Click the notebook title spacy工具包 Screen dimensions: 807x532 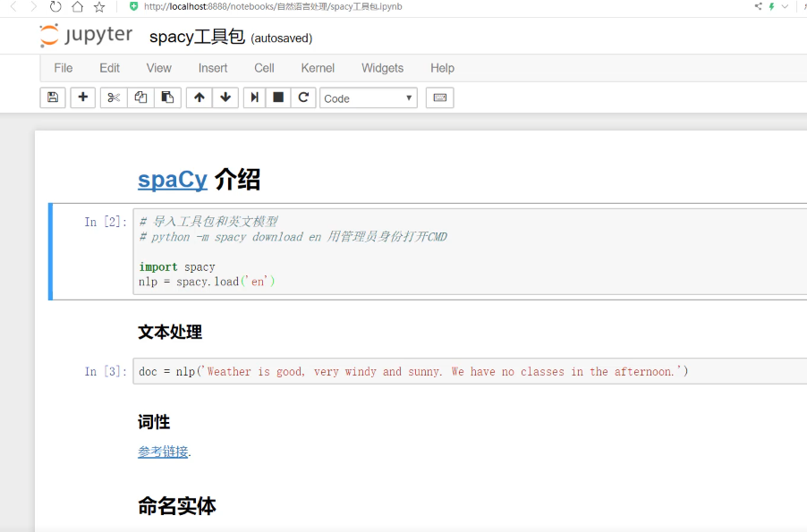pyautogui.click(x=196, y=37)
